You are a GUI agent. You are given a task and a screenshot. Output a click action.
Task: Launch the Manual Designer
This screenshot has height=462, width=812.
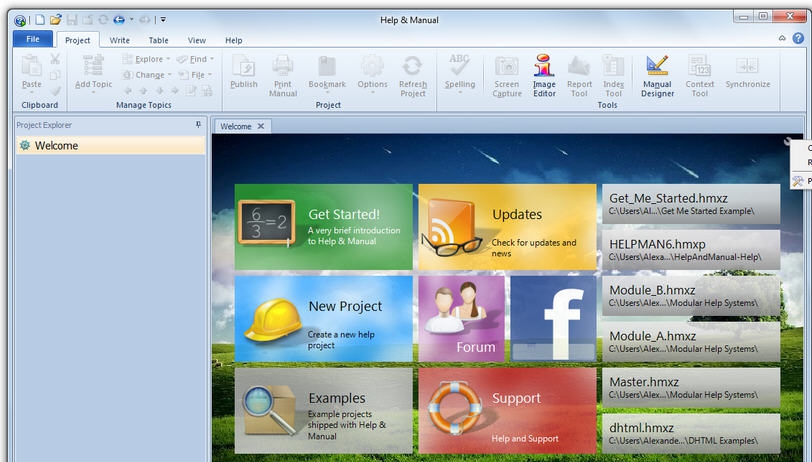tap(657, 76)
